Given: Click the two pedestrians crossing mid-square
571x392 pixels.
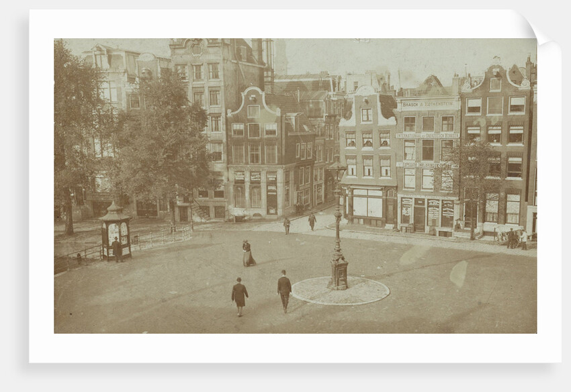Looking at the screenshot, I should click(300, 224).
